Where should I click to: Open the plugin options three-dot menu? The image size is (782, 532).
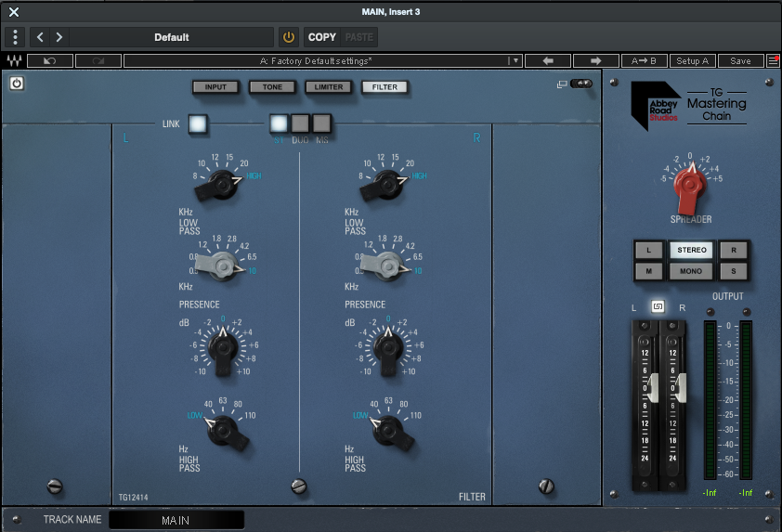click(x=15, y=37)
